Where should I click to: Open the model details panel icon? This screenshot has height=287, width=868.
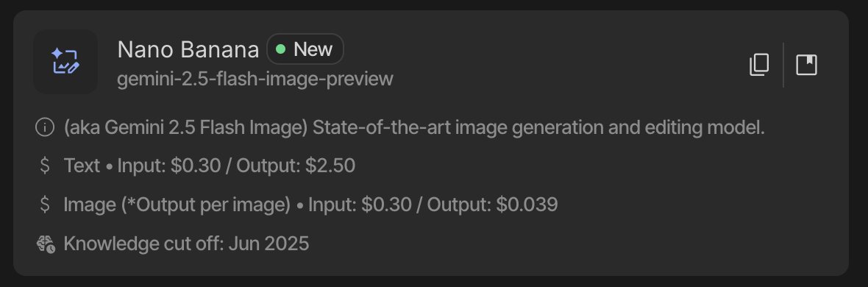[x=806, y=65]
